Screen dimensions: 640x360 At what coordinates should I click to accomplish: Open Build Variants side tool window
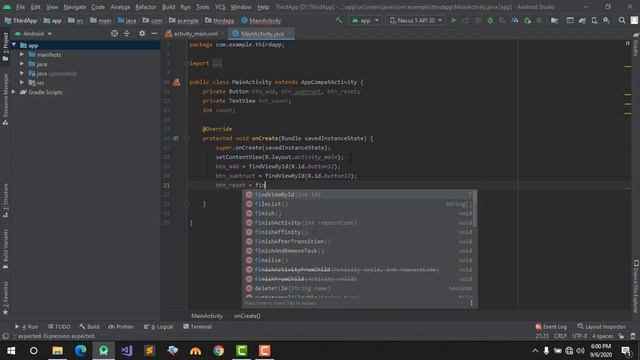pos(5,249)
